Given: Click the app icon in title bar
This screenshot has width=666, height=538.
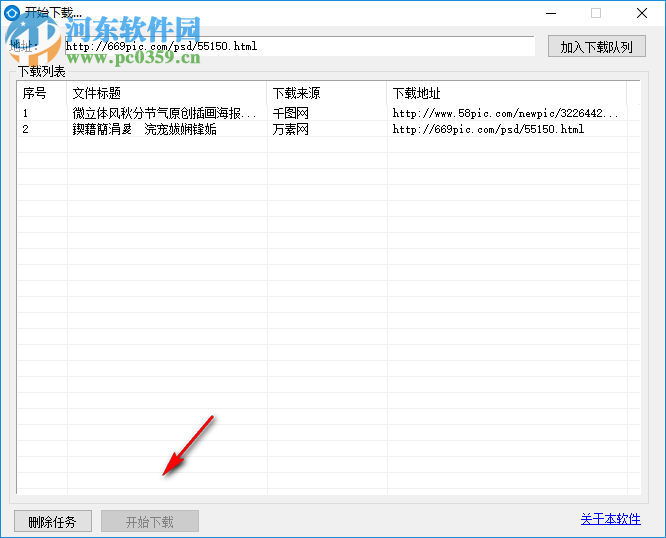Looking at the screenshot, I should point(11,13).
